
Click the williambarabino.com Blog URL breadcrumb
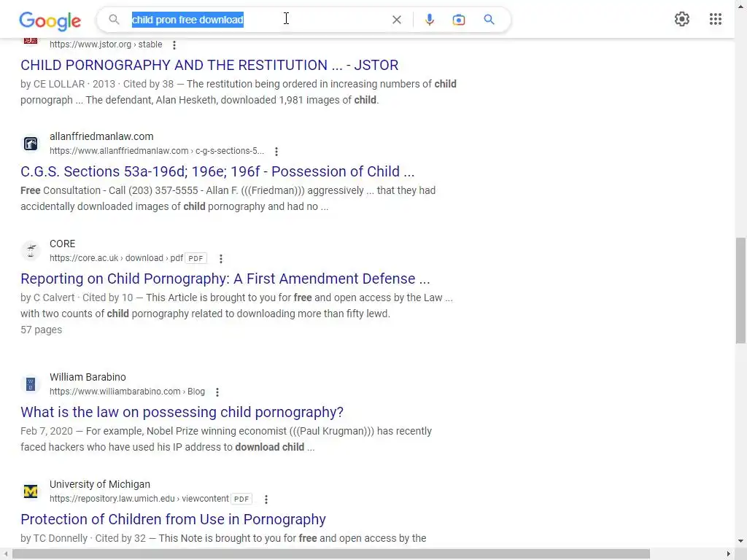click(x=127, y=391)
